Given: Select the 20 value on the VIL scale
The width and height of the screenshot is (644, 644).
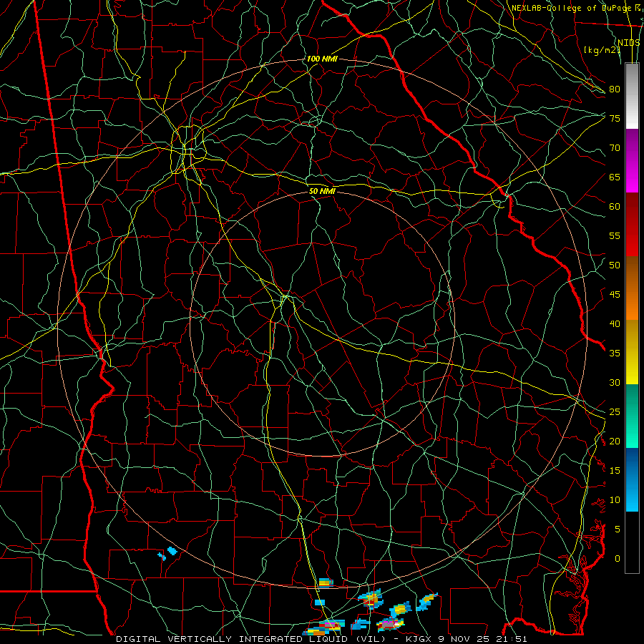Looking at the screenshot, I should [x=615, y=441].
